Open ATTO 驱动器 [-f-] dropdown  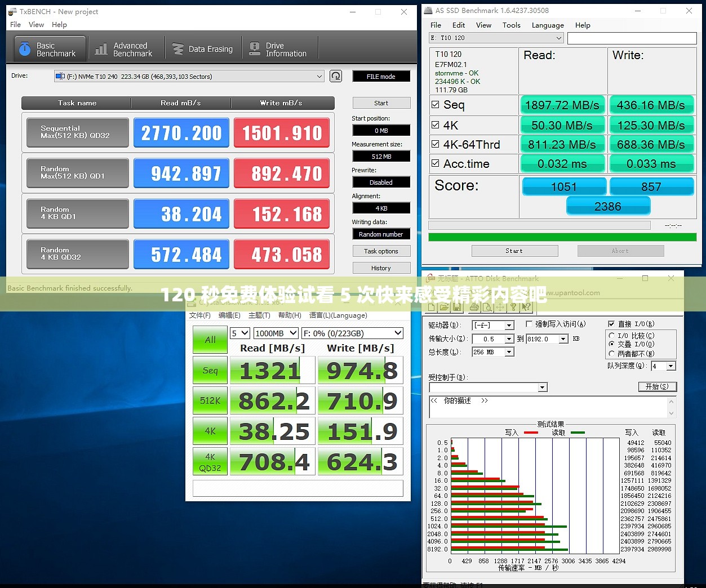tap(493, 325)
